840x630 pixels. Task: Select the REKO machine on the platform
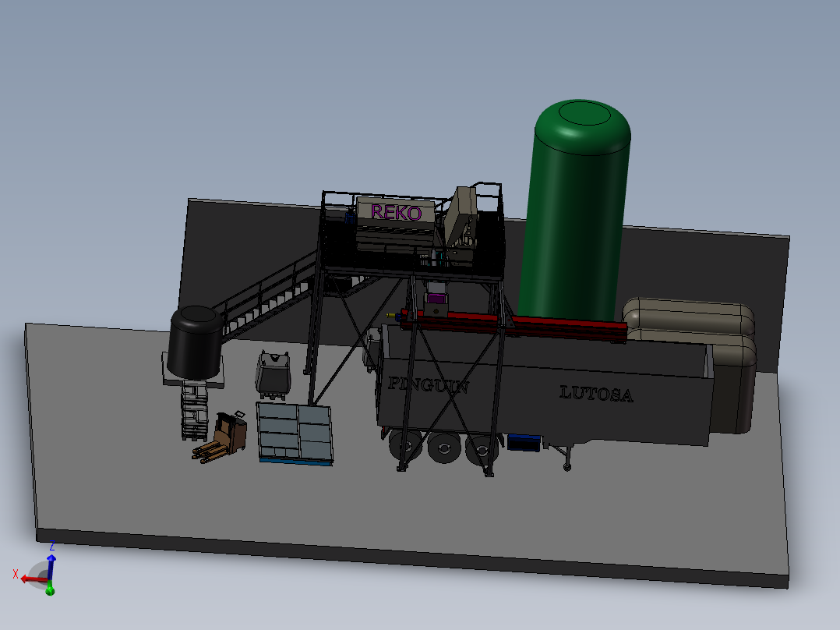pos(395,222)
